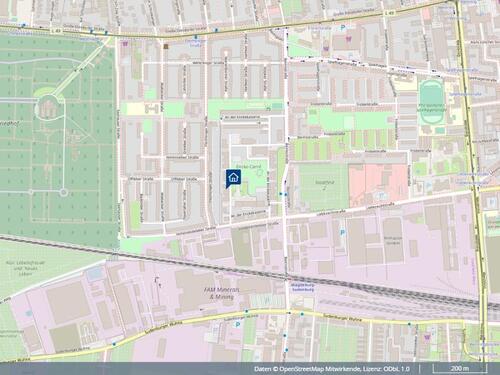Click the Magdeburg Sudenburg station label

(302, 287)
